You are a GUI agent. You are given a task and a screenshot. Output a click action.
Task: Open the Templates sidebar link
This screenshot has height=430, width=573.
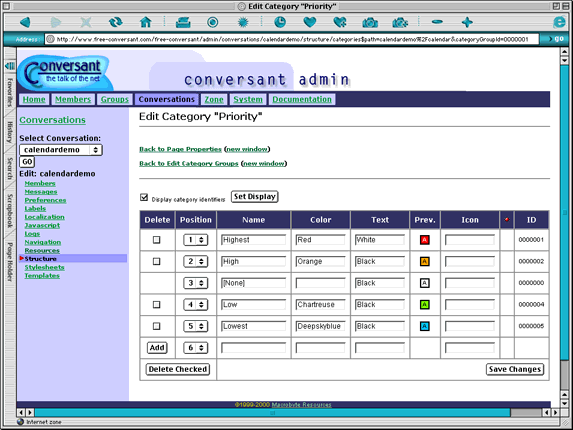[42, 276]
